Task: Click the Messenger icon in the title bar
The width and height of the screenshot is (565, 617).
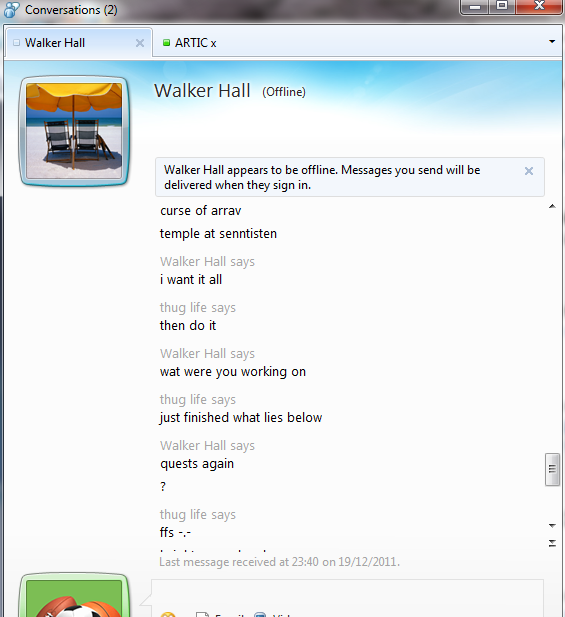Action: (x=11, y=9)
